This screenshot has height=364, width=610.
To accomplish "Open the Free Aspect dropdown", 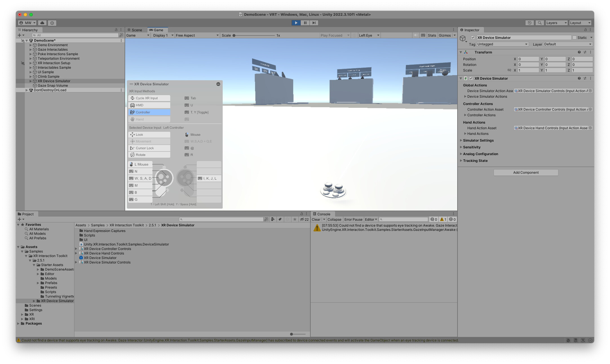I will pos(196,35).
